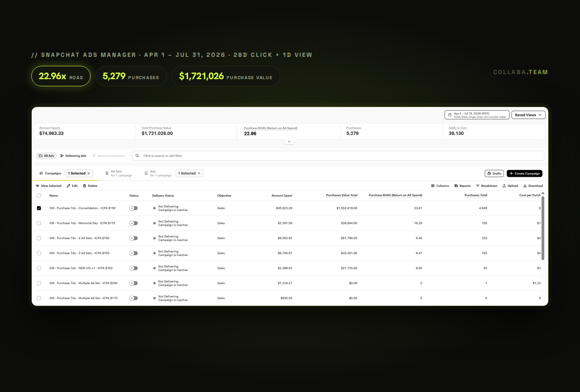This screenshot has height=392, width=580.
Task: Open the Saved Views dropdown
Action: click(528, 115)
